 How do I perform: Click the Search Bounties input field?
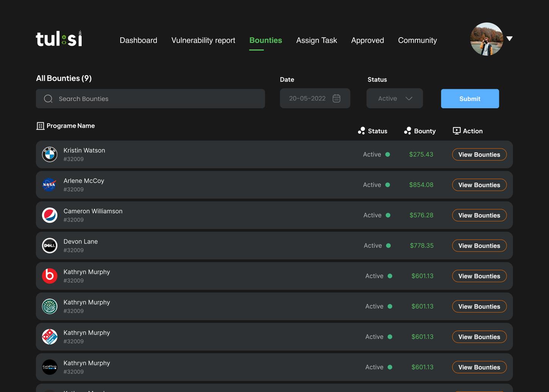[x=150, y=99]
